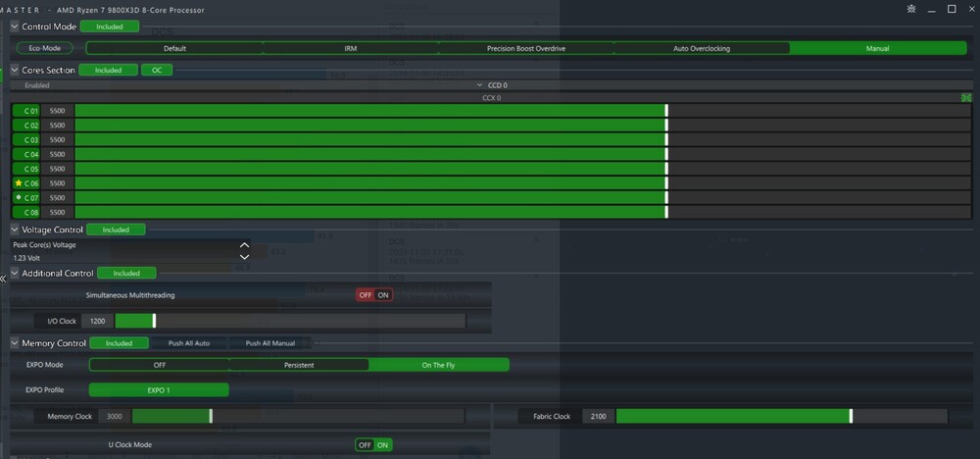Set EXPO Mode to OFF
Screen dimensions: 980x459
click(x=160, y=365)
